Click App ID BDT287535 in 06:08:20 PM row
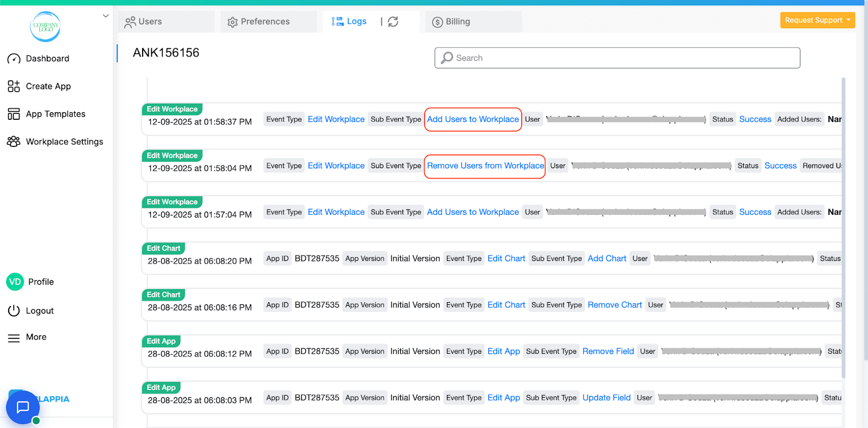This screenshot has width=868, height=428. [317, 259]
